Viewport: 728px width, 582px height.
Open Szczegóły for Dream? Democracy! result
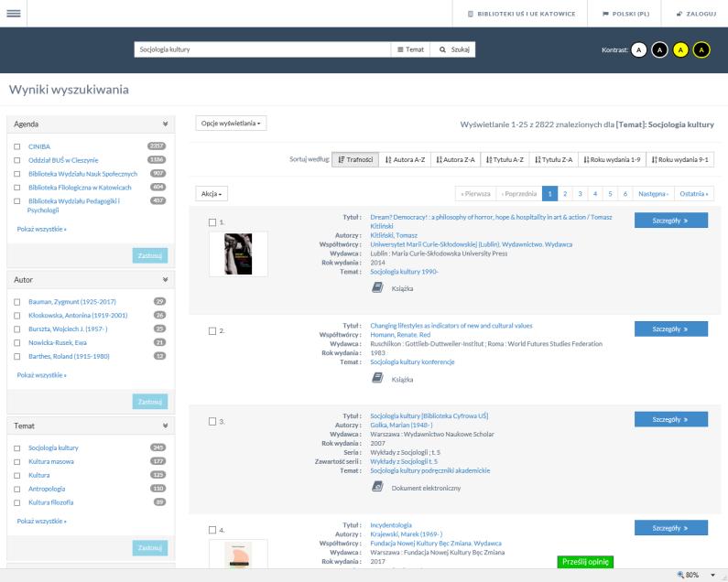(671, 221)
